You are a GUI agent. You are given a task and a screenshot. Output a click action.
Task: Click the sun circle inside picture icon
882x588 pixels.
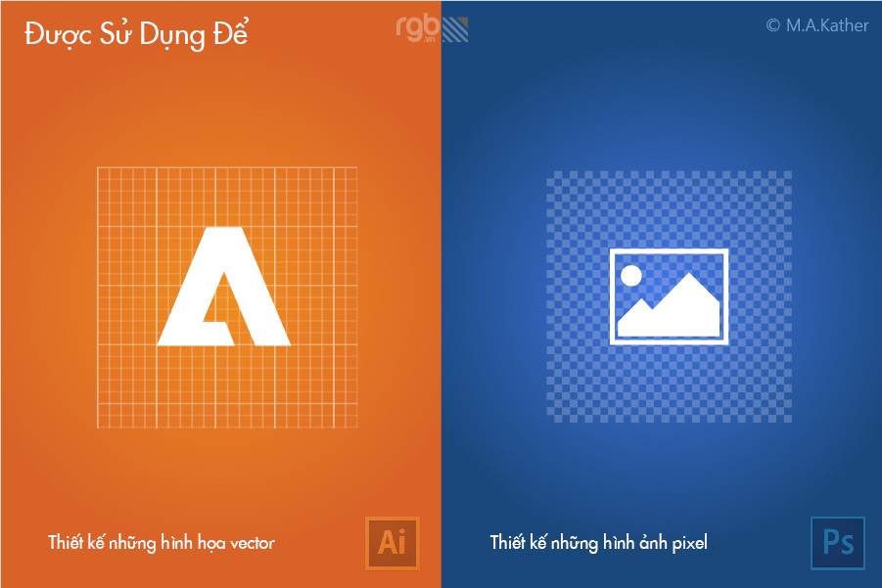(x=630, y=276)
